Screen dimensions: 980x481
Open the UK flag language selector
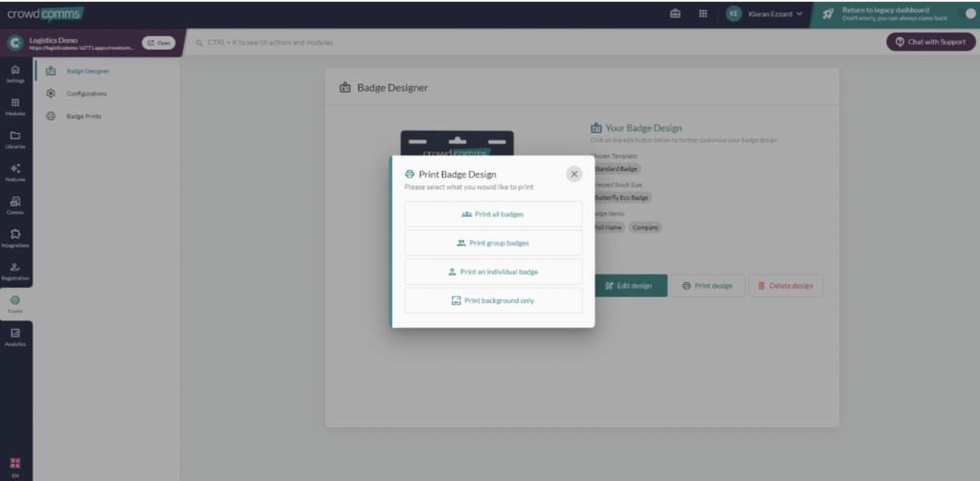[15, 463]
